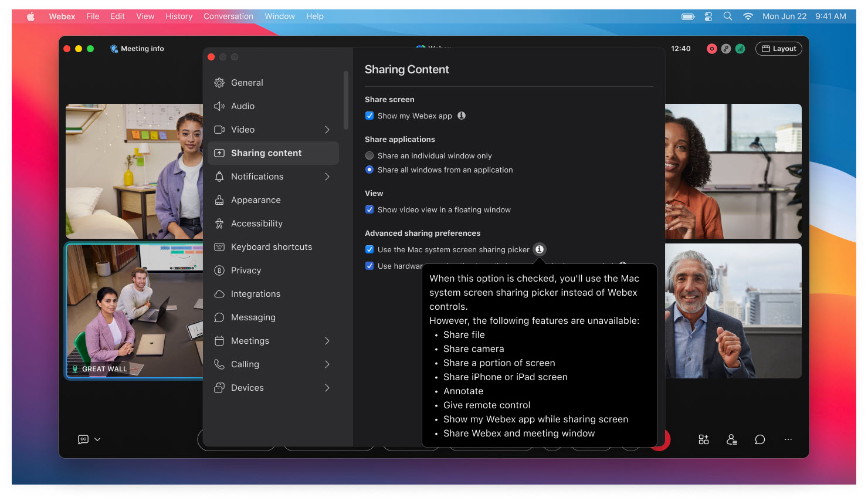Select Share an individual window only

[369, 155]
